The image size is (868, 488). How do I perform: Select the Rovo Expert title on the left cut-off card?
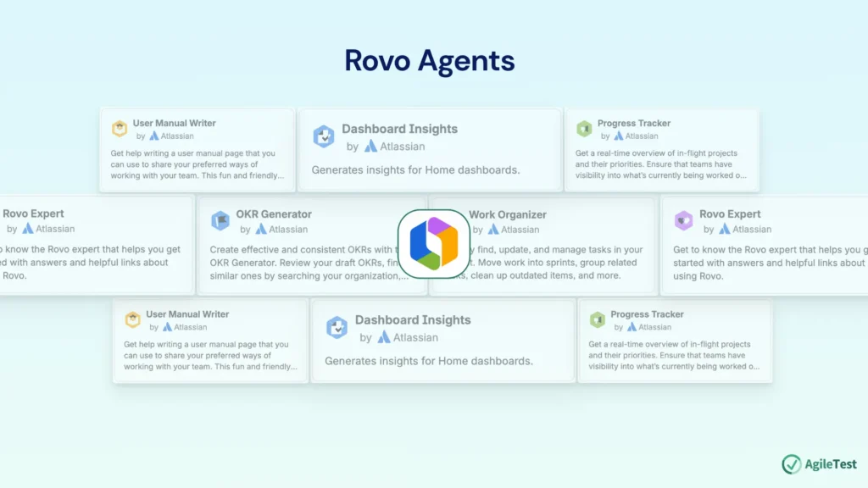coord(33,213)
